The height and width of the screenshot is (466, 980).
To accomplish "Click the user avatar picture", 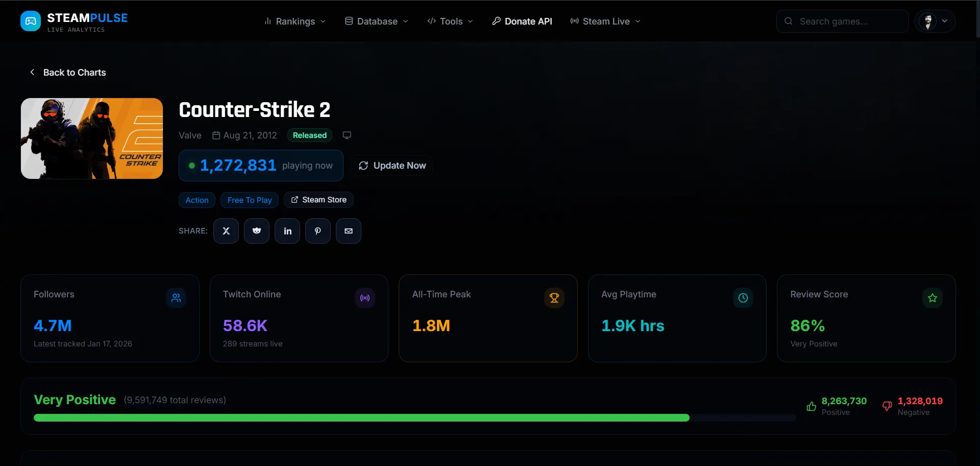I will click(x=928, y=21).
